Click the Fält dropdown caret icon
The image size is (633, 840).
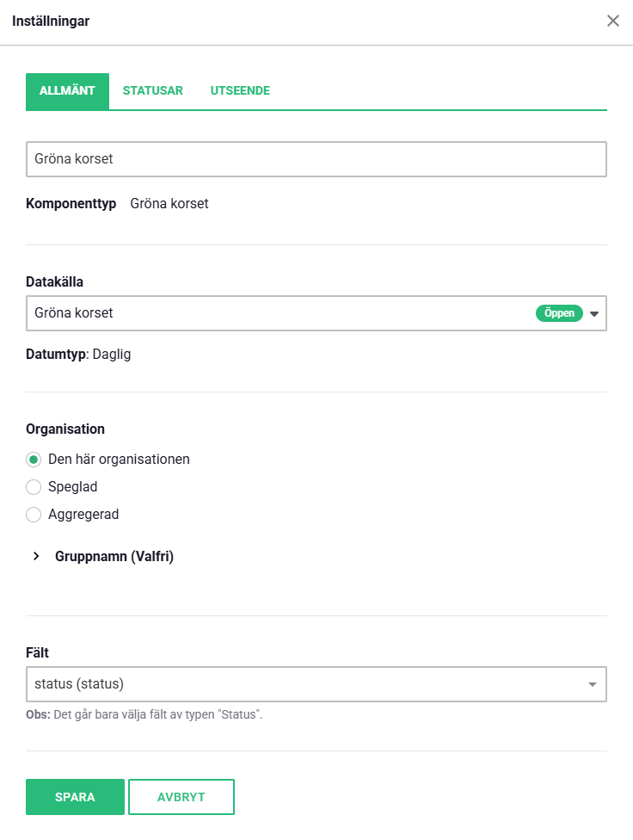point(593,685)
